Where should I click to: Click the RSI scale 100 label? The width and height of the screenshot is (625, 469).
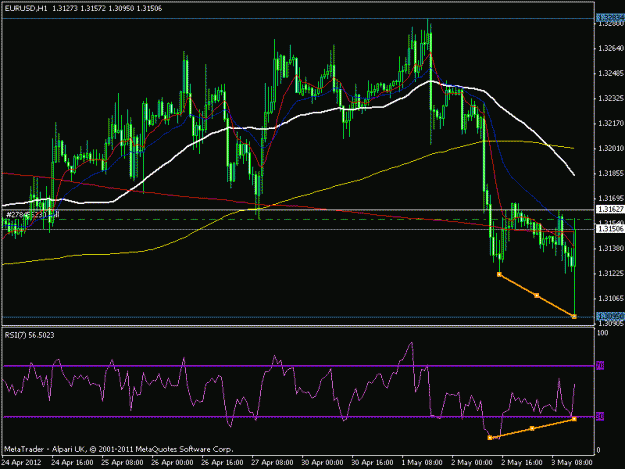tap(603, 333)
